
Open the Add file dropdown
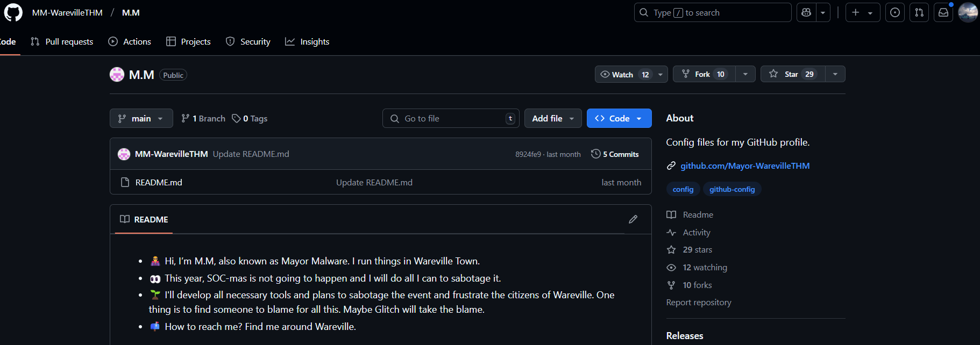coord(553,118)
